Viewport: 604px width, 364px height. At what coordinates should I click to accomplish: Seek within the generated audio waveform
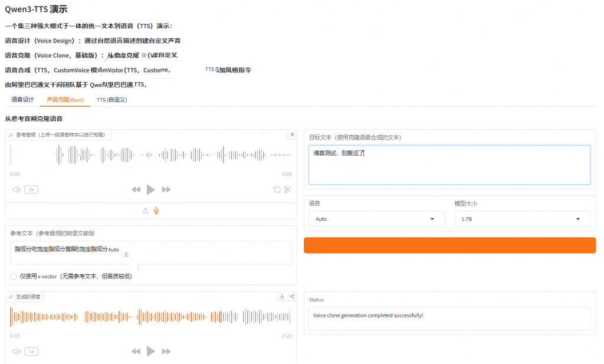pyautogui.click(x=150, y=317)
